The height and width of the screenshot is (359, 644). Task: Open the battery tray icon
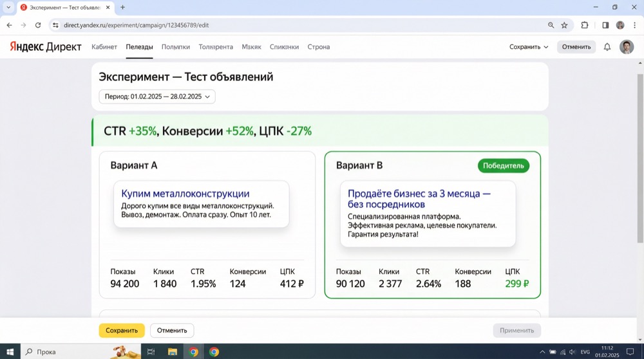tap(553, 352)
